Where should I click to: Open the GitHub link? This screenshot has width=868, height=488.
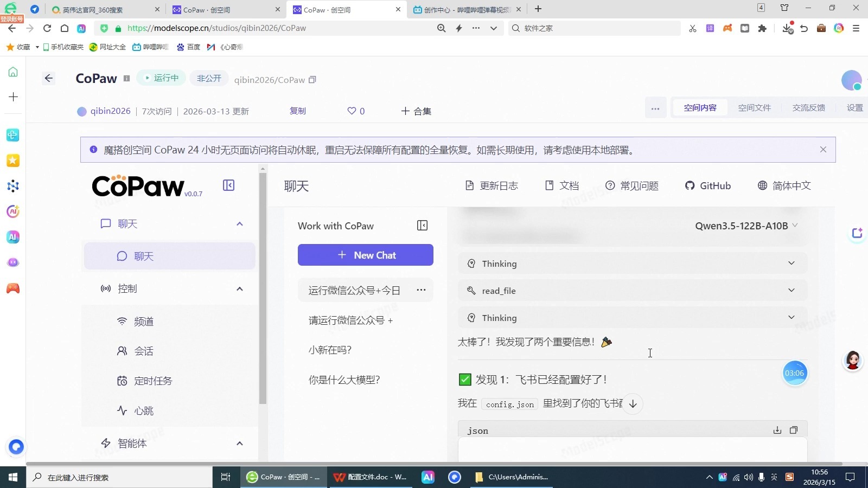[x=708, y=185]
